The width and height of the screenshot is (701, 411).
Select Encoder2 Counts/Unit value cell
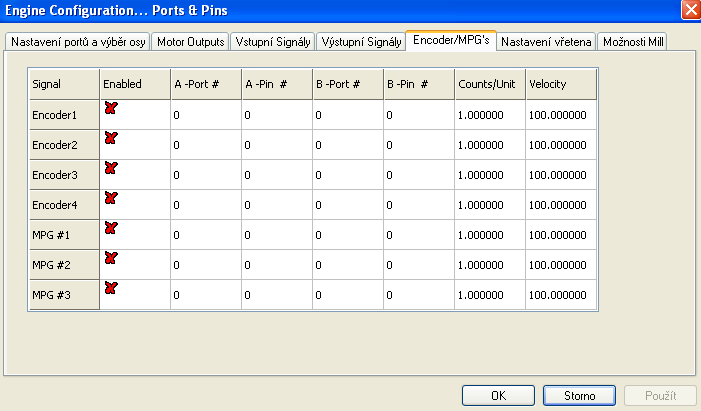pyautogui.click(x=488, y=145)
